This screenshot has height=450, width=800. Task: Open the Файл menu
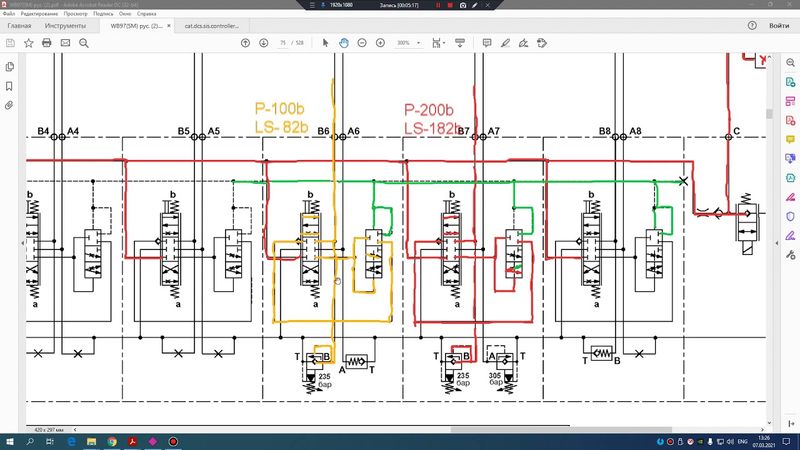[8, 15]
